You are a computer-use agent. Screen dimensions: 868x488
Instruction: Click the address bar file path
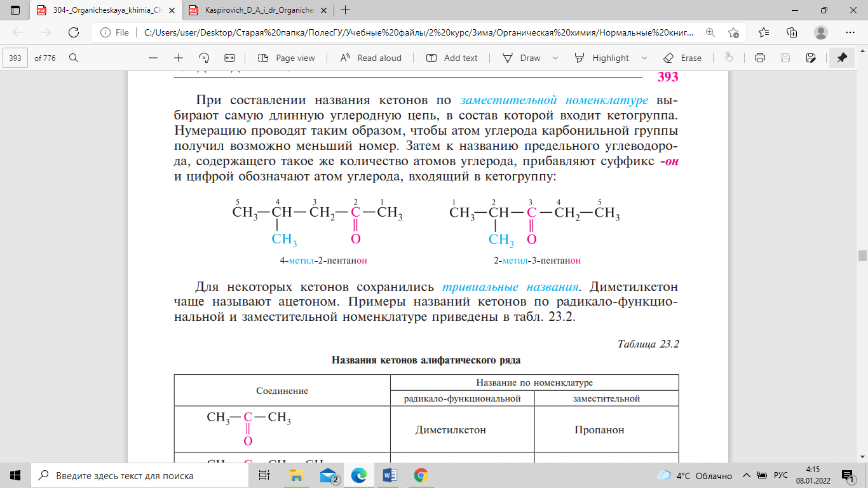coord(419,32)
